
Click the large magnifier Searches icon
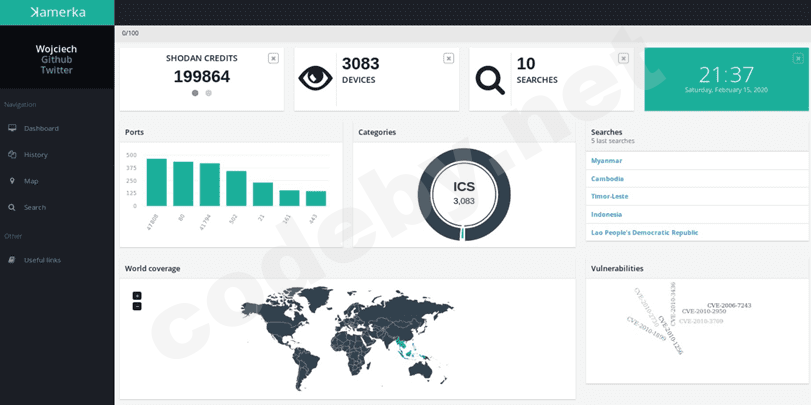[490, 80]
